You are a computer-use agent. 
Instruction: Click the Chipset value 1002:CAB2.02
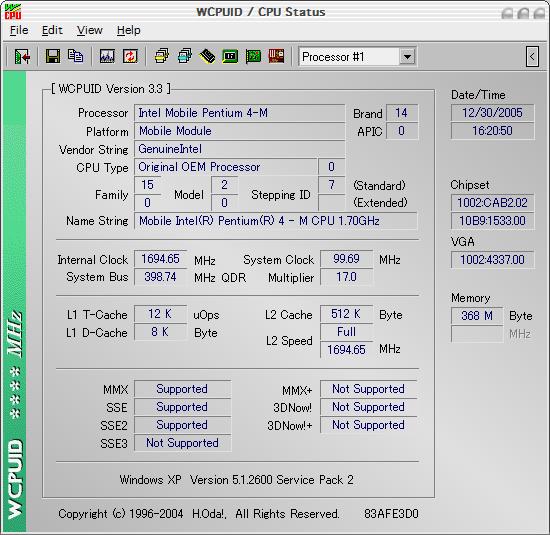pyautogui.click(x=492, y=203)
